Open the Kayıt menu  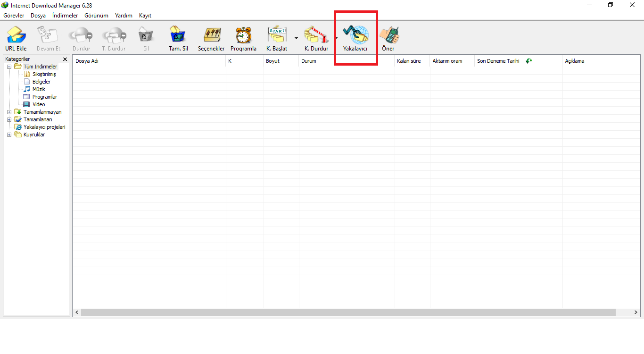[x=145, y=16]
